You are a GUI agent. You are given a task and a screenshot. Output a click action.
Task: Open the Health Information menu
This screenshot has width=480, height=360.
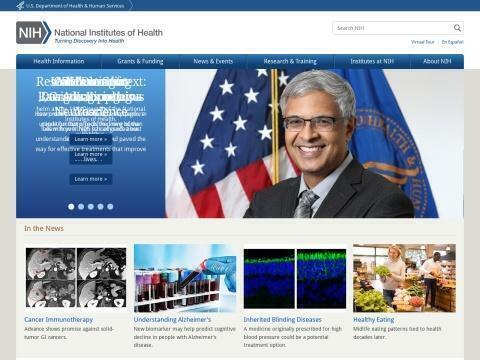59,61
